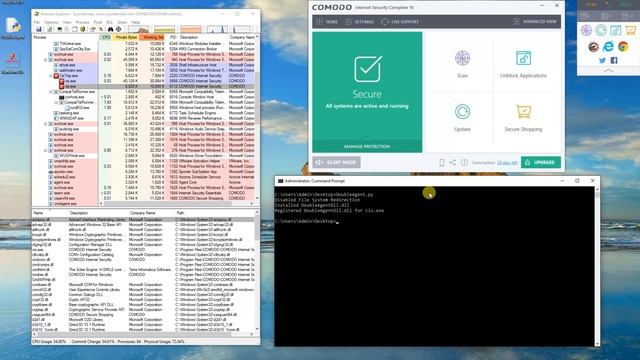Open the File menu in Process Explorer
Screen dimensions: 640x360
pos(37,22)
